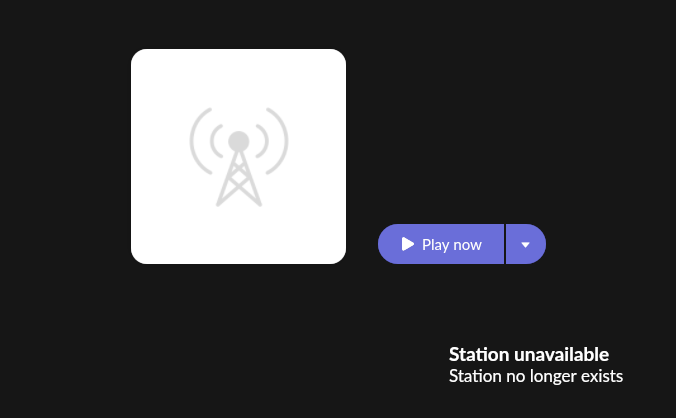Click the purple split button's right segment
The height and width of the screenshot is (418, 676).
coord(526,244)
